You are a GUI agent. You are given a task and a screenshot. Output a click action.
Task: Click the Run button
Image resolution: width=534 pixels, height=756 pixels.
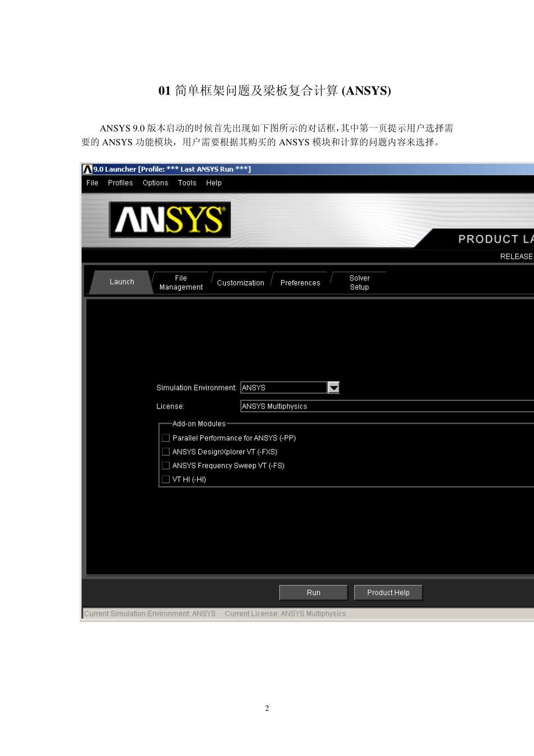tap(314, 592)
